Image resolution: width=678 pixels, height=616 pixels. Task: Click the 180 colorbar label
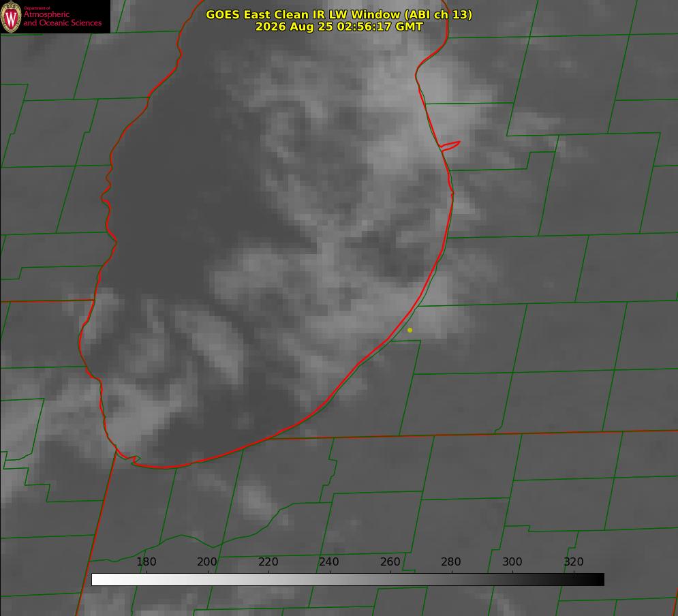click(x=146, y=561)
